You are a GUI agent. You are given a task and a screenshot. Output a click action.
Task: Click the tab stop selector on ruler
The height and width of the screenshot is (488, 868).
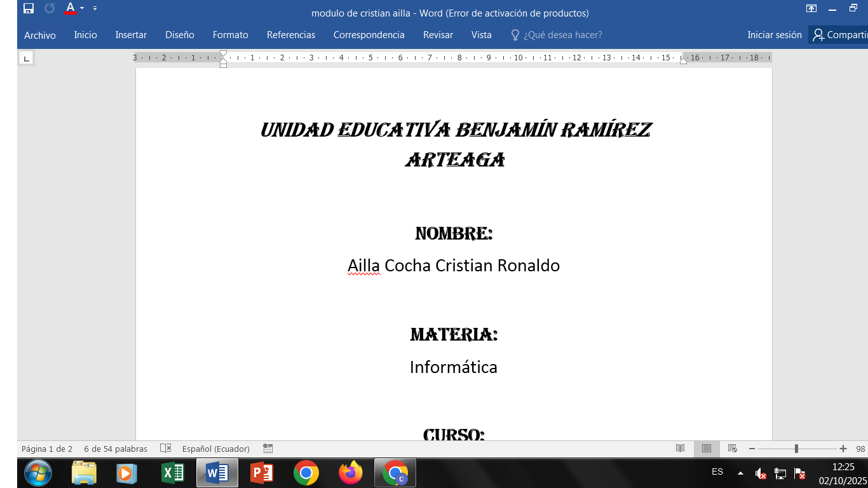(x=26, y=58)
